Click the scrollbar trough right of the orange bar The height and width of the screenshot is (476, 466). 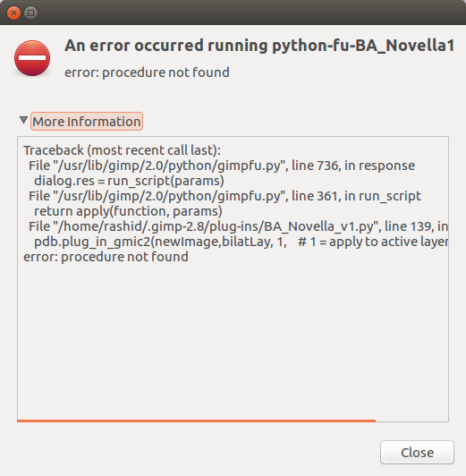click(411, 421)
